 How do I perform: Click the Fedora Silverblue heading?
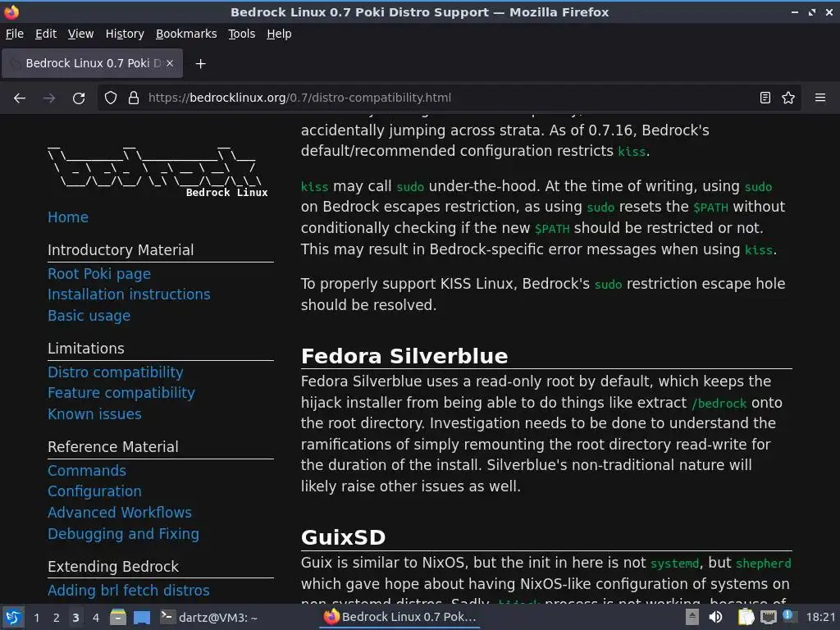(404, 356)
